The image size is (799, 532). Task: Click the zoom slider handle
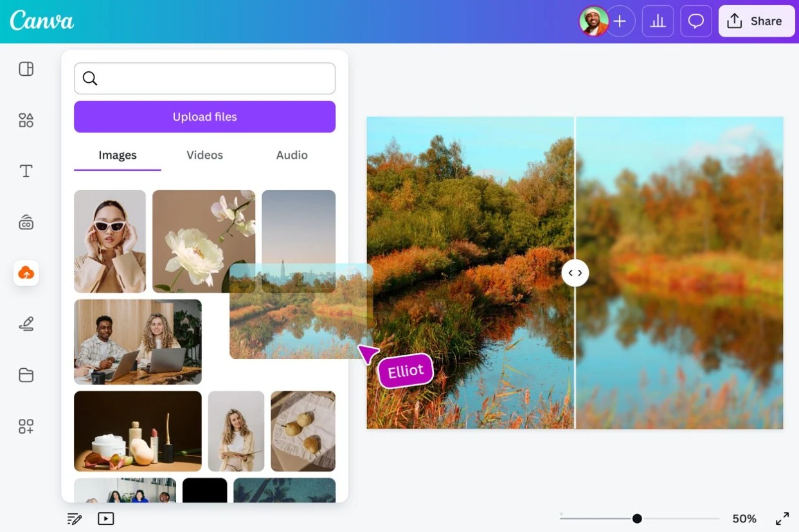[x=636, y=519]
